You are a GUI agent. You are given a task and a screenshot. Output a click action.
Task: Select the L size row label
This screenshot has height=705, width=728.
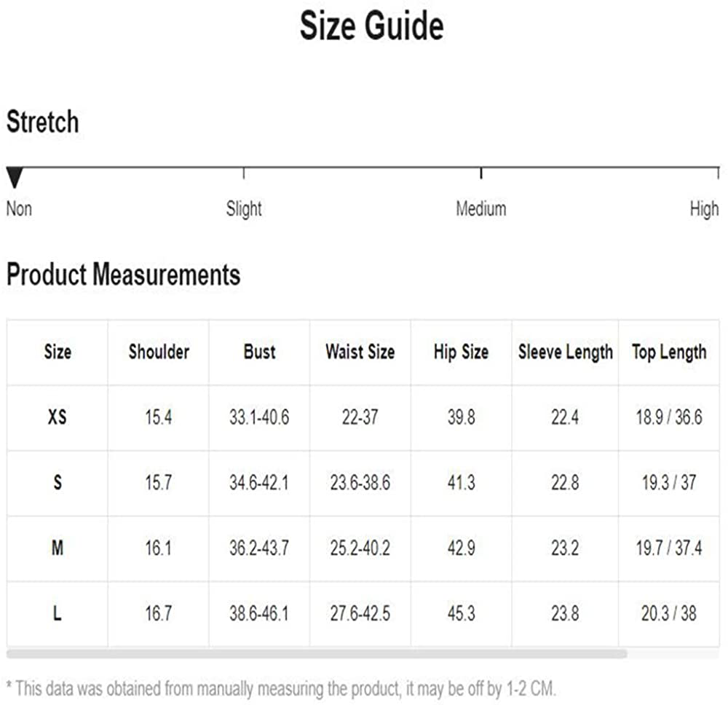pos(57,613)
